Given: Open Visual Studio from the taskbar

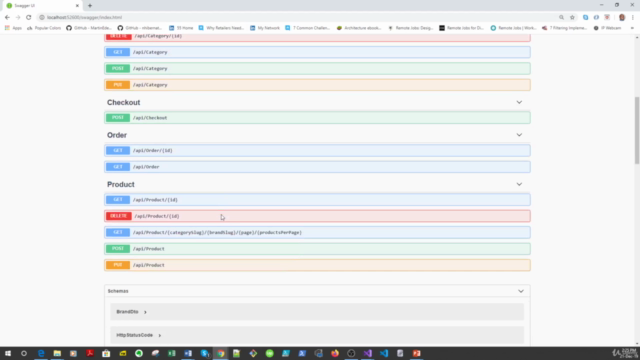Looking at the screenshot, I should coord(367,353).
